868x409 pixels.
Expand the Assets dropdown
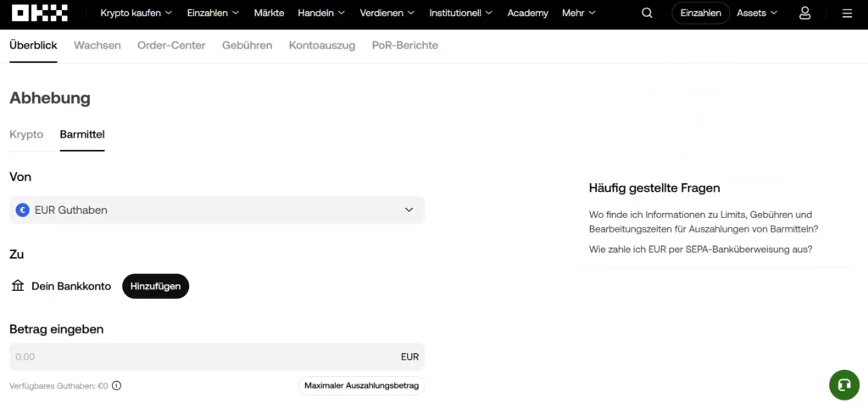coord(756,13)
